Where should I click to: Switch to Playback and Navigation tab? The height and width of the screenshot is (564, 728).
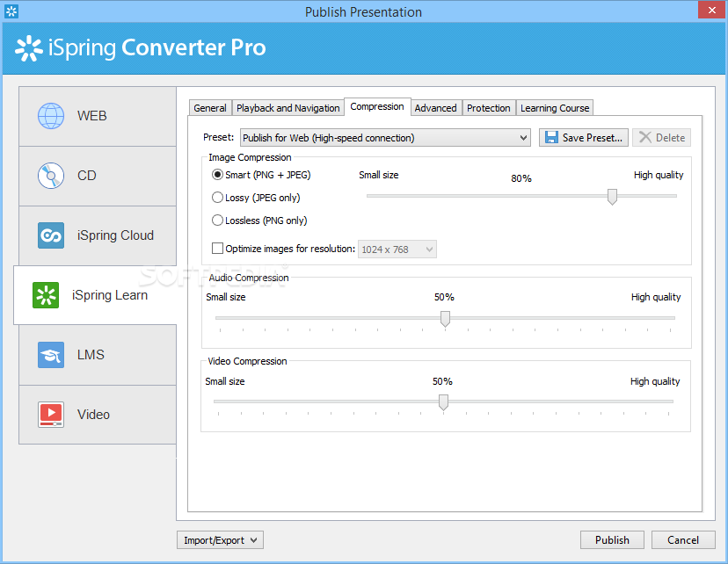(x=288, y=108)
